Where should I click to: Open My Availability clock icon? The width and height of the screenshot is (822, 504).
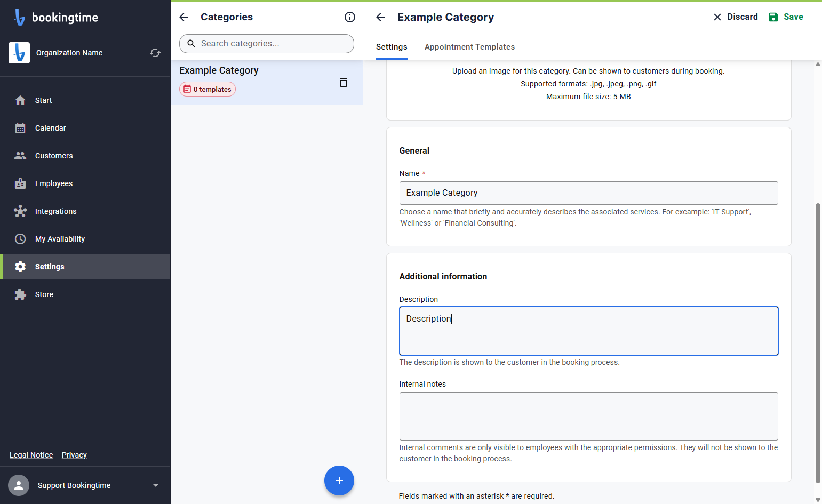pyautogui.click(x=20, y=239)
